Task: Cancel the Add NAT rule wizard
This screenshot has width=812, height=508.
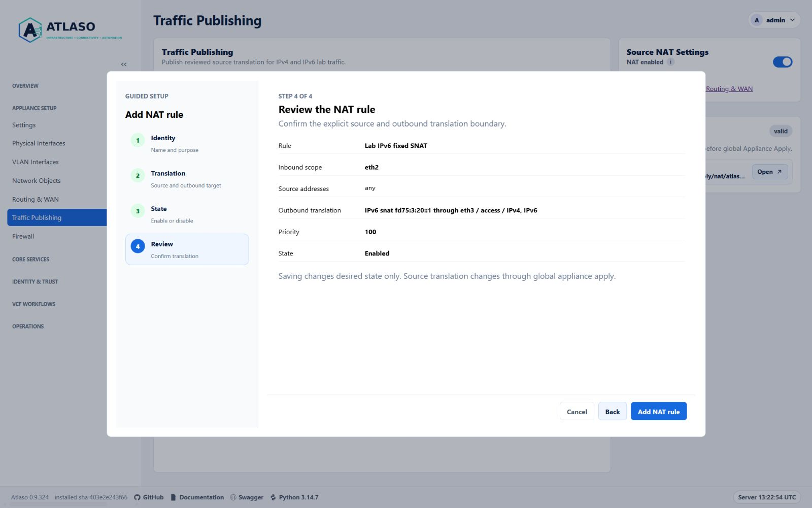Action: click(577, 411)
